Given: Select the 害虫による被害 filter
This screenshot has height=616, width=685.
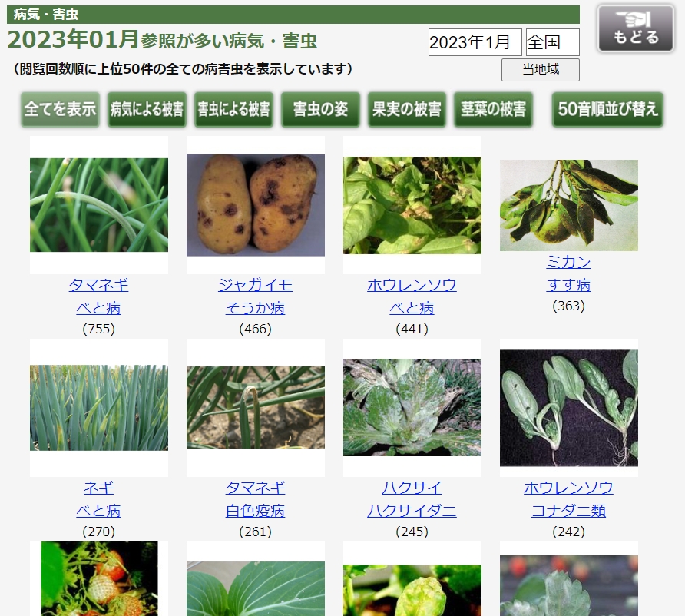Looking at the screenshot, I should (233, 109).
